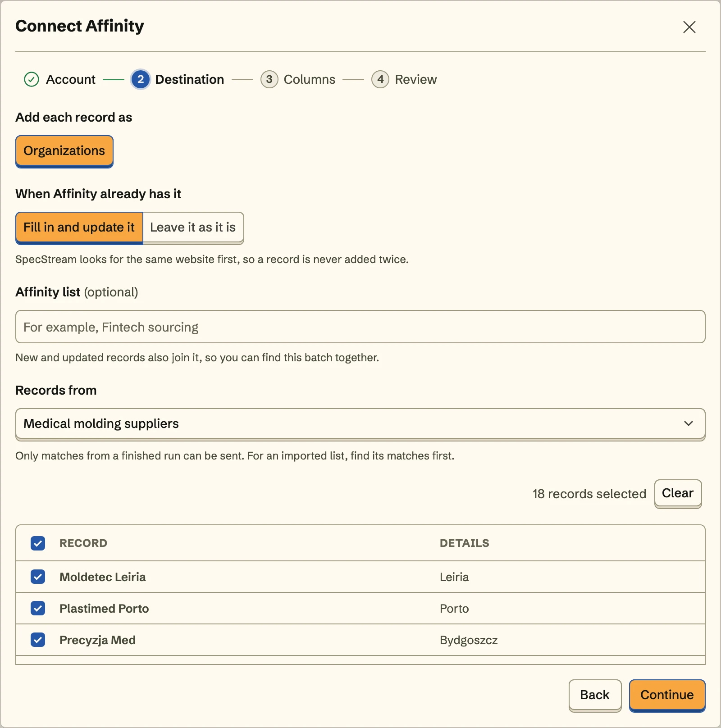Choose Organizations as record type

[64, 151]
